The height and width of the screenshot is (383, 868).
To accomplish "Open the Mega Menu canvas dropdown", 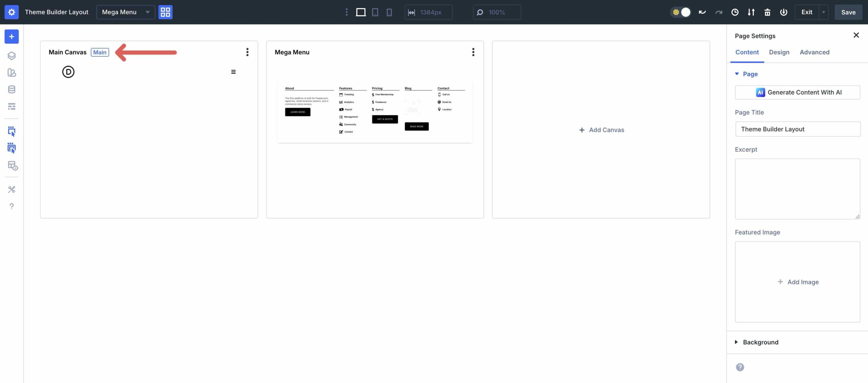I will (125, 12).
